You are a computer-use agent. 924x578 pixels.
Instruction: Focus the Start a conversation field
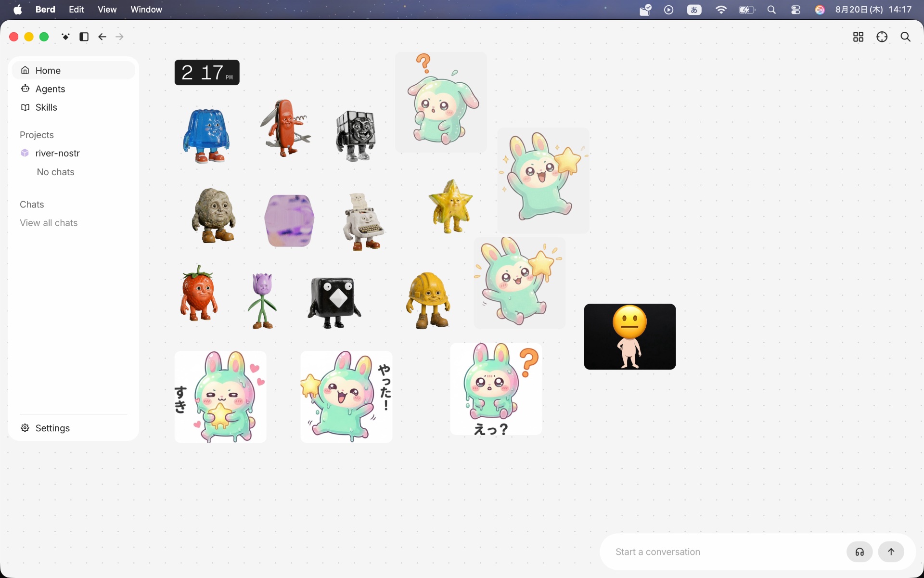tap(727, 552)
